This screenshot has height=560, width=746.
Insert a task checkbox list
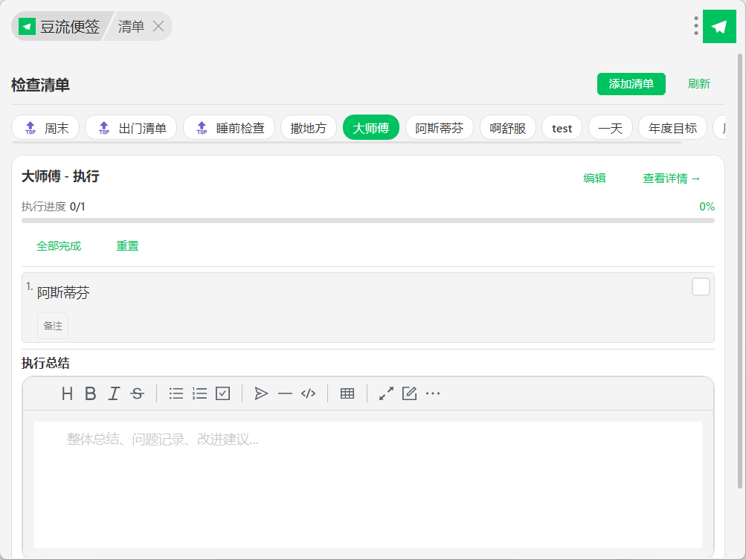point(222,393)
